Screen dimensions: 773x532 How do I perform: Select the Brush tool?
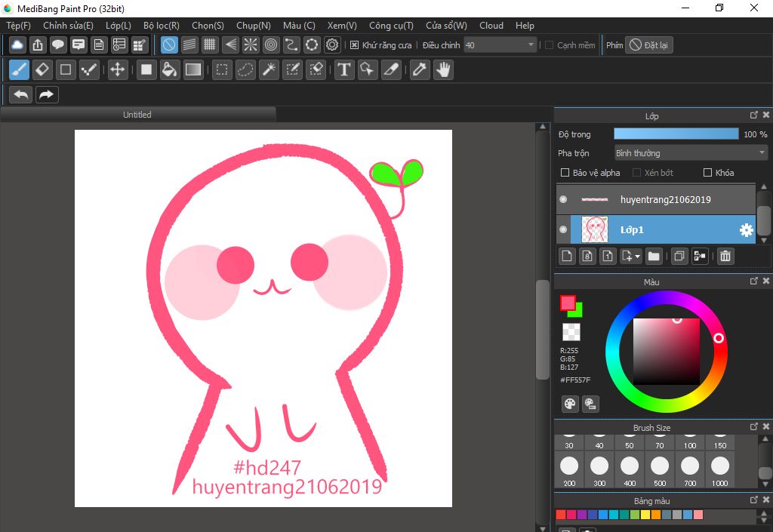pyautogui.click(x=19, y=70)
